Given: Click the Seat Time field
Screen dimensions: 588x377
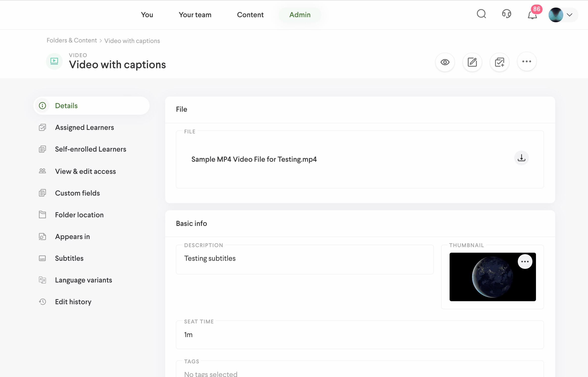Looking at the screenshot, I should tap(360, 335).
